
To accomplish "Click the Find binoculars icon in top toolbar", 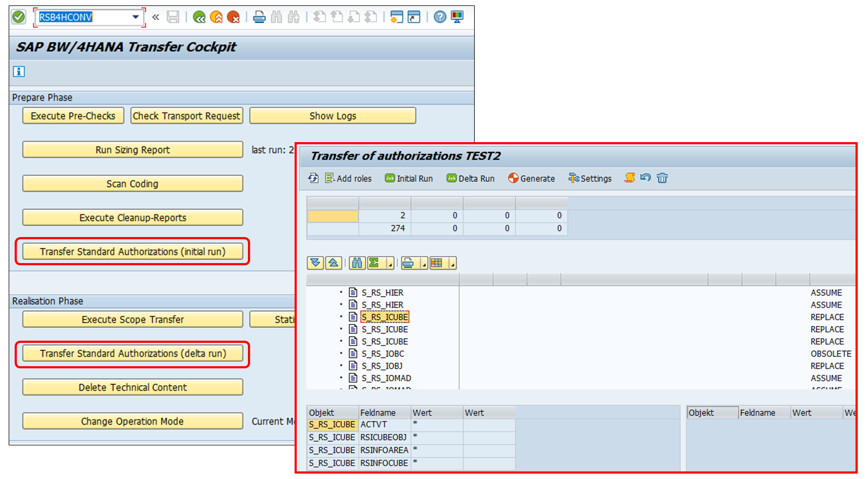I will (x=277, y=17).
